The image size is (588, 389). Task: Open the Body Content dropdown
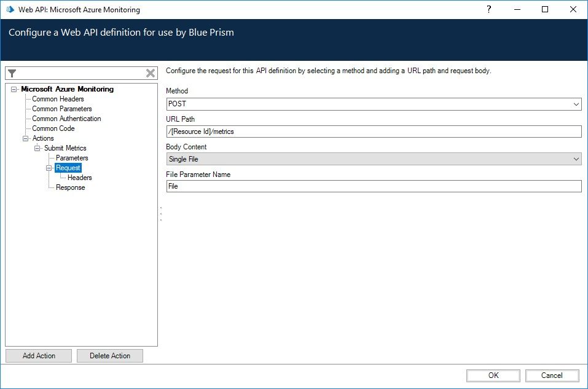click(374, 159)
